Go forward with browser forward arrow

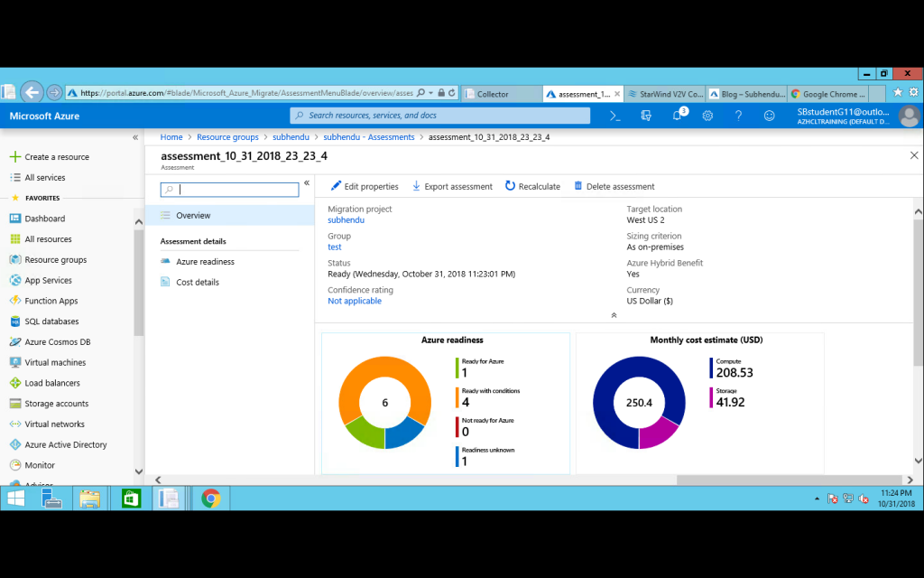tap(54, 93)
